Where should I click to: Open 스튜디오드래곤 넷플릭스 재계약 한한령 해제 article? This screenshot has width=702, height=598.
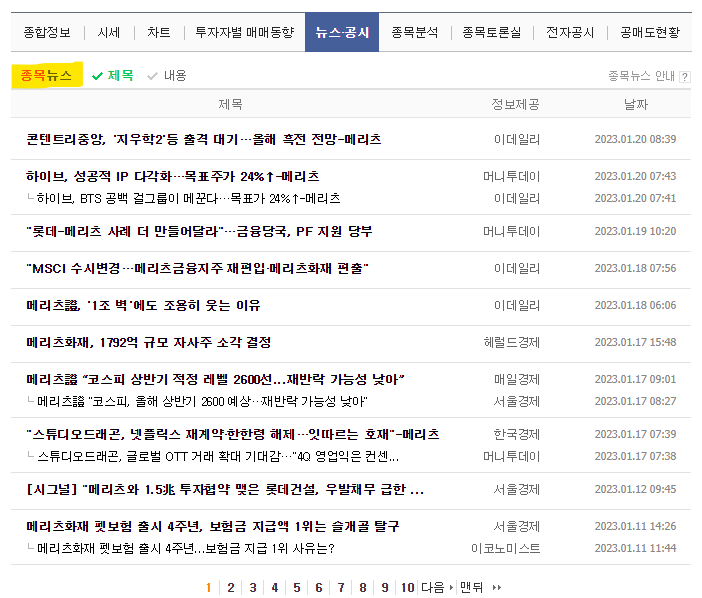[x=232, y=435]
